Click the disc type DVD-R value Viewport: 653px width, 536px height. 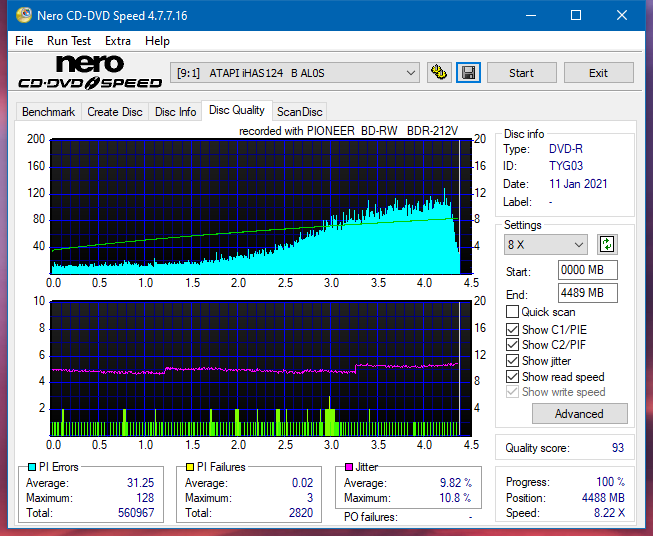click(x=566, y=149)
